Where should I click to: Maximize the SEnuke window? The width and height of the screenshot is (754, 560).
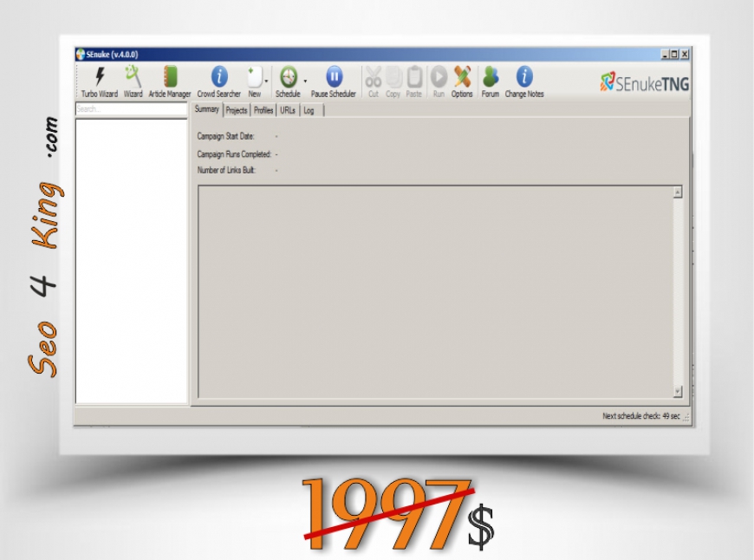674,55
